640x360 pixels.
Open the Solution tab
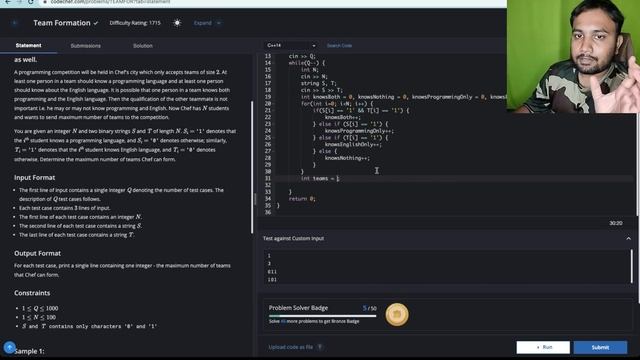(143, 46)
